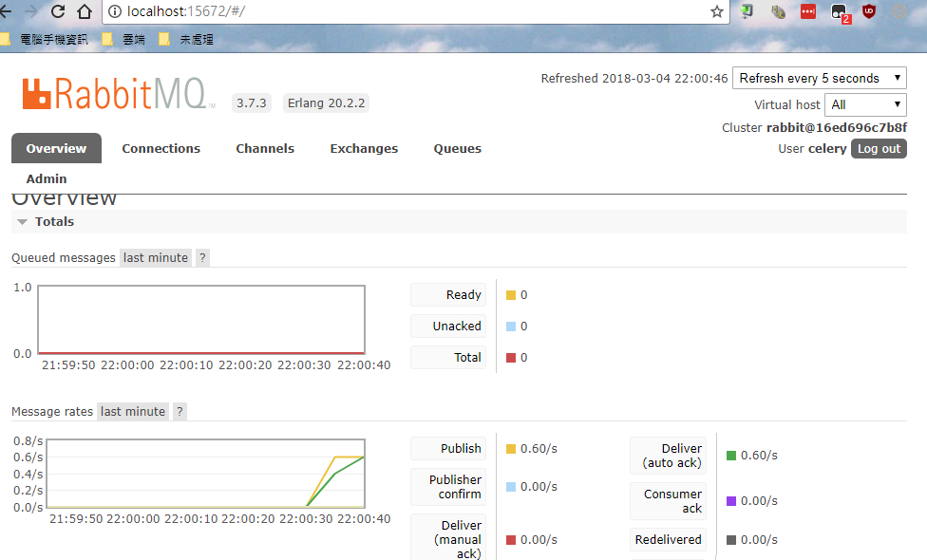Image resolution: width=927 pixels, height=560 pixels.
Task: Change Message rates last minute range
Action: pyautogui.click(x=132, y=411)
